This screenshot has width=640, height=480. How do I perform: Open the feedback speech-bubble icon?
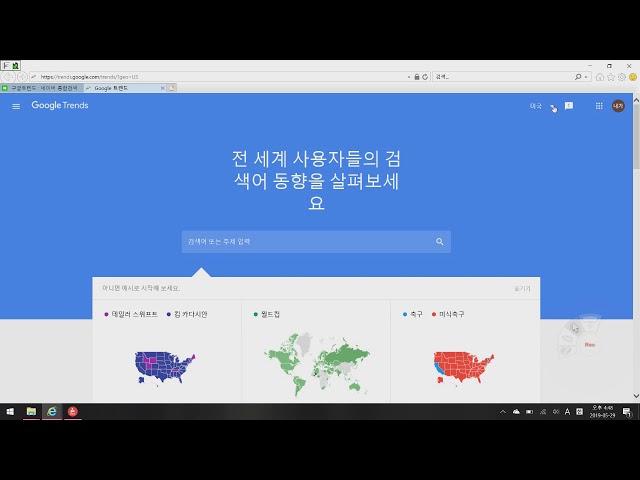pos(569,106)
